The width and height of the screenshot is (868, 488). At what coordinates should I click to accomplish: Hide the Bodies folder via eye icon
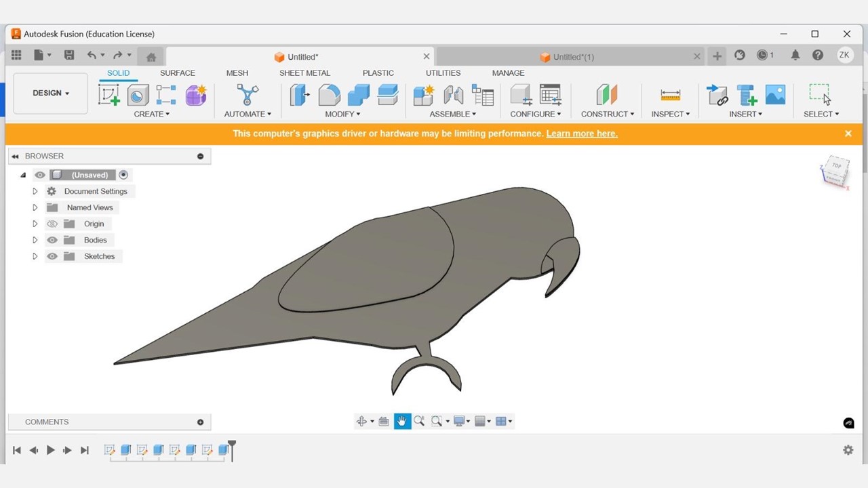pos(52,240)
